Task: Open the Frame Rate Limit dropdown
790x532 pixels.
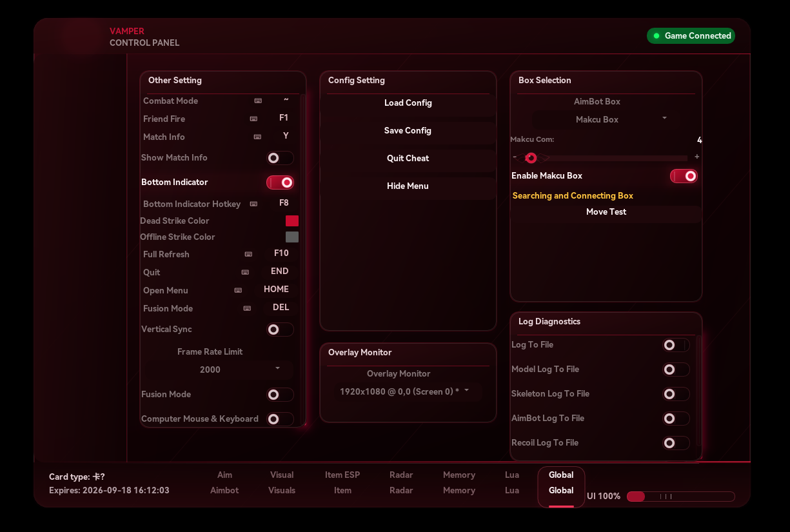Action: tap(219, 369)
